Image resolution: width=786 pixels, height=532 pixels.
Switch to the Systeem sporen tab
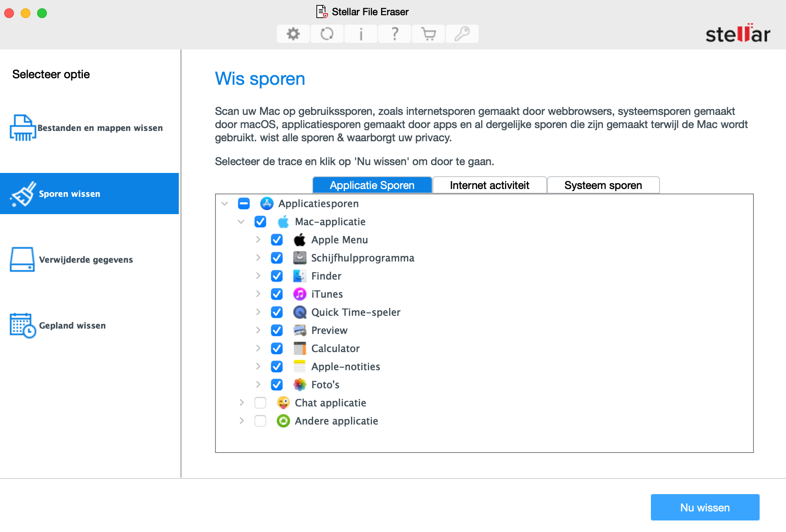pyautogui.click(x=603, y=185)
